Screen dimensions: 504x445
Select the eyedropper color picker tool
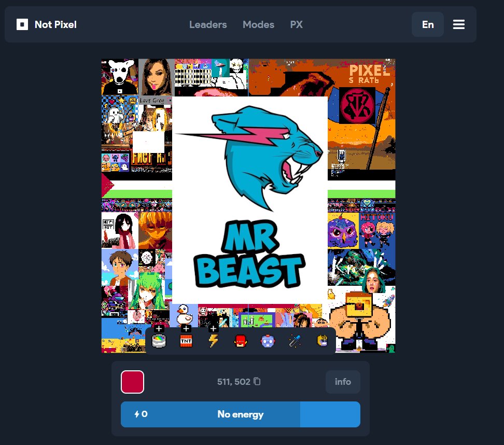point(295,341)
